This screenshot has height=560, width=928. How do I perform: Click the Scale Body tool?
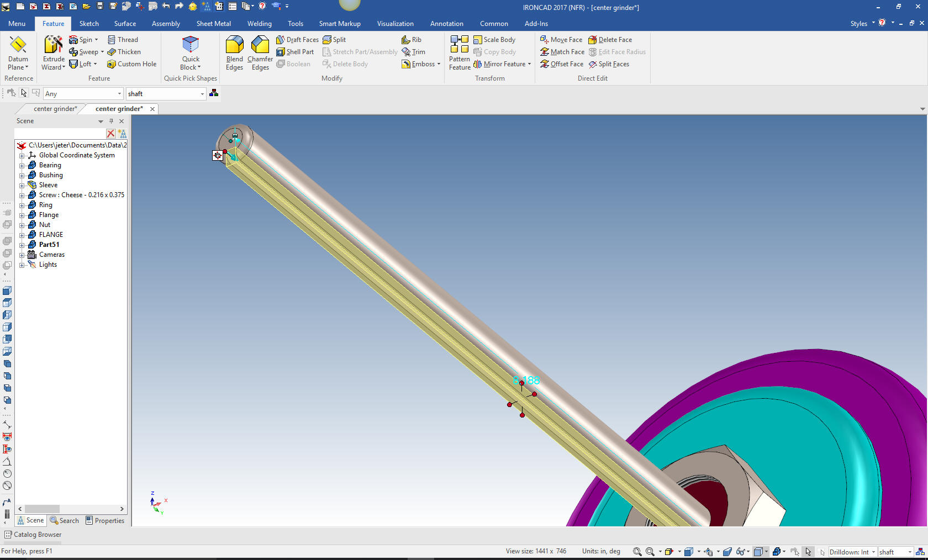tap(494, 40)
